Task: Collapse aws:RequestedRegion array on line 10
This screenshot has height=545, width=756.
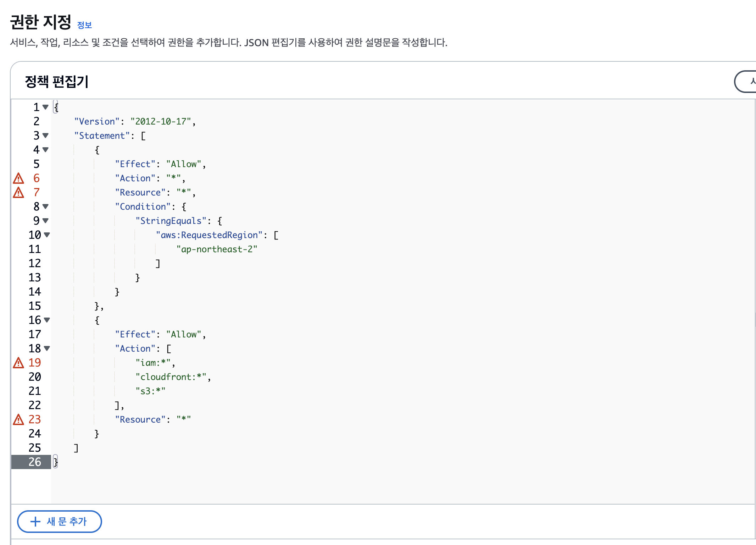Action: 47,235
